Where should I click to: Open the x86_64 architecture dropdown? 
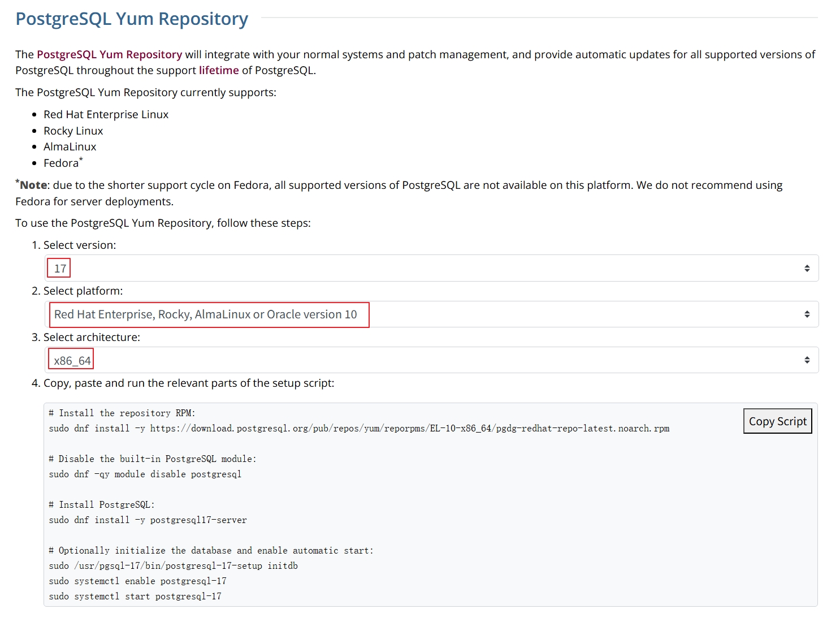[431, 360]
